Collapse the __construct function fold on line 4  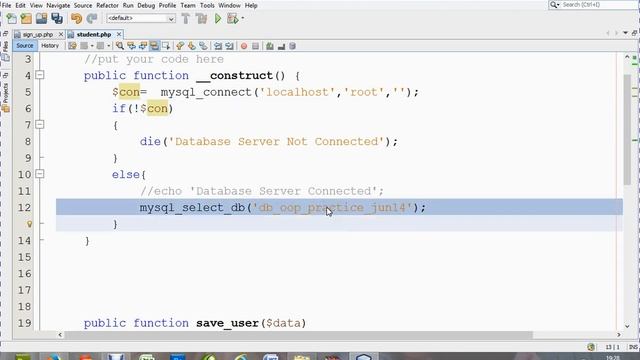40,75
